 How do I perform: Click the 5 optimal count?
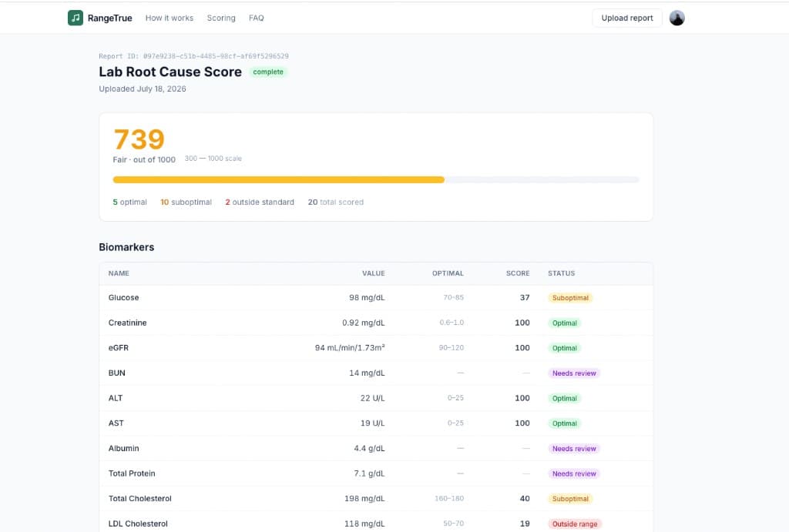pos(129,202)
